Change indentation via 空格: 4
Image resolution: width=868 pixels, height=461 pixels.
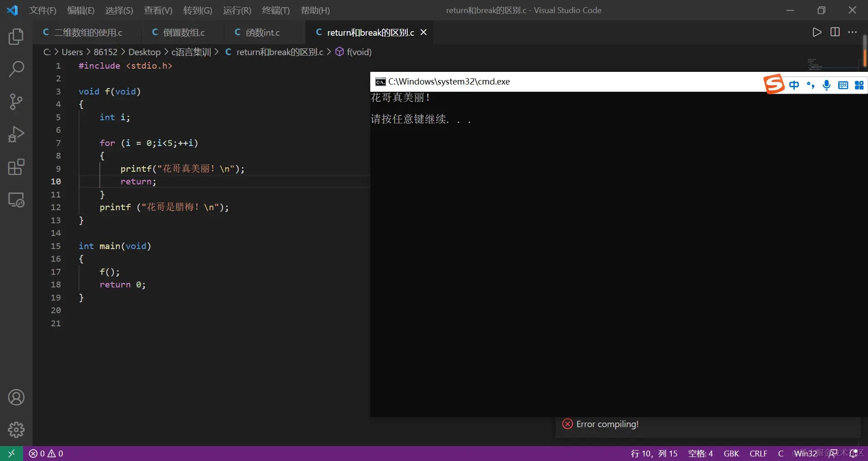click(701, 453)
